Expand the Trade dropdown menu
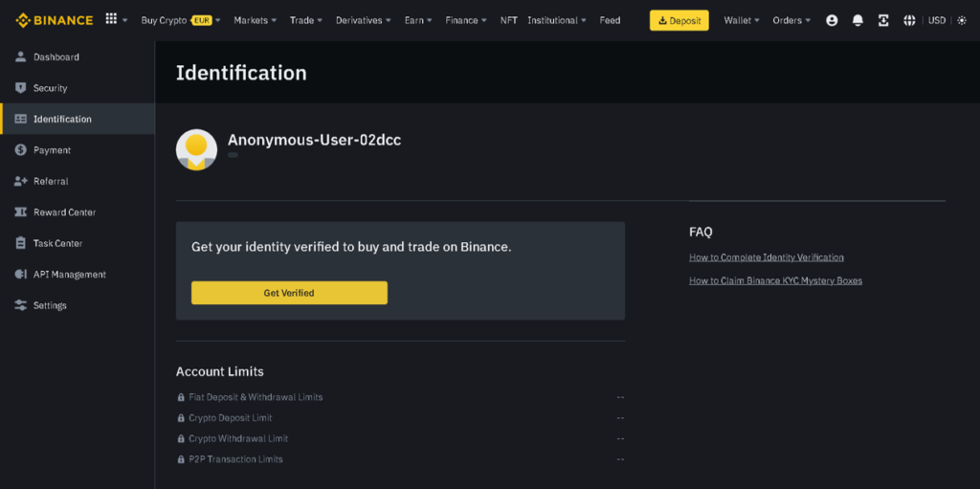This screenshot has height=489, width=980. pyautogui.click(x=305, y=20)
